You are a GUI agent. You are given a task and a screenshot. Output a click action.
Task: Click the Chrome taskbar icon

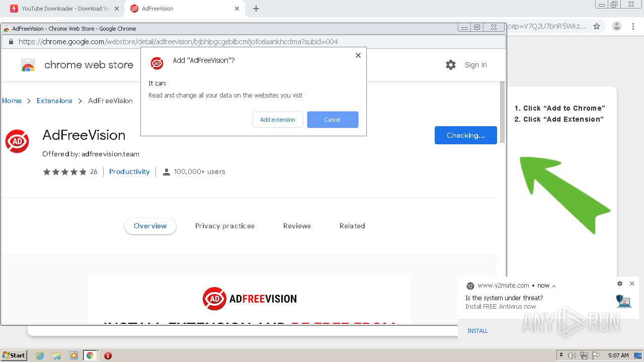[90, 355]
